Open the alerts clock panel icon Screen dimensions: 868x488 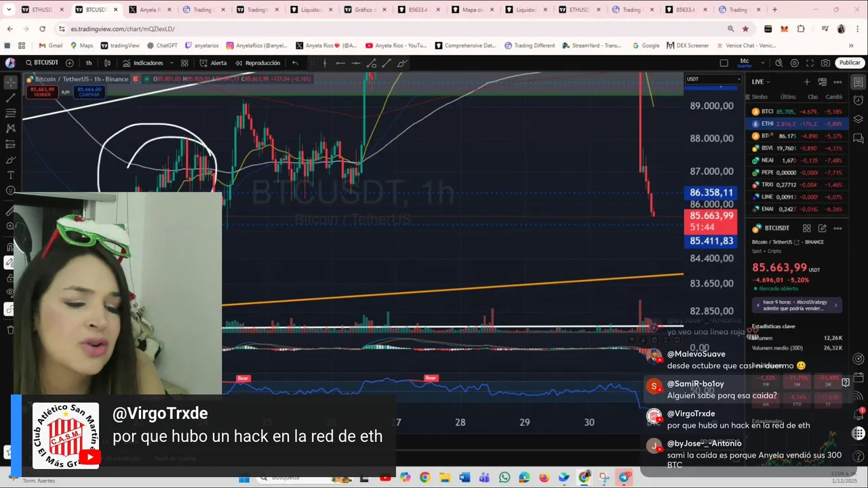(x=859, y=101)
